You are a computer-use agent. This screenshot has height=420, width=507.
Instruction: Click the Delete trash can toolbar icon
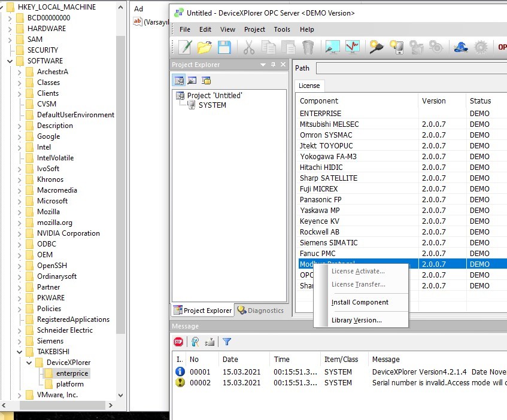click(308, 47)
